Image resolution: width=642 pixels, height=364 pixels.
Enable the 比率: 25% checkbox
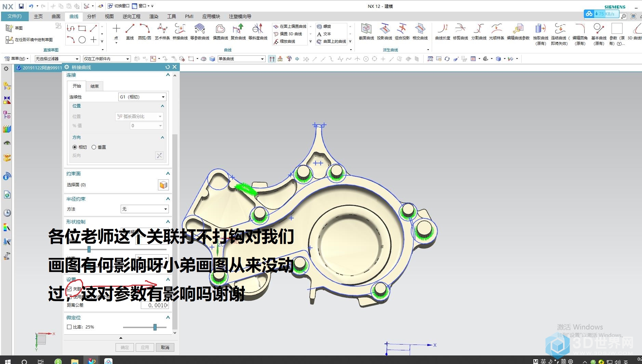[x=69, y=327]
